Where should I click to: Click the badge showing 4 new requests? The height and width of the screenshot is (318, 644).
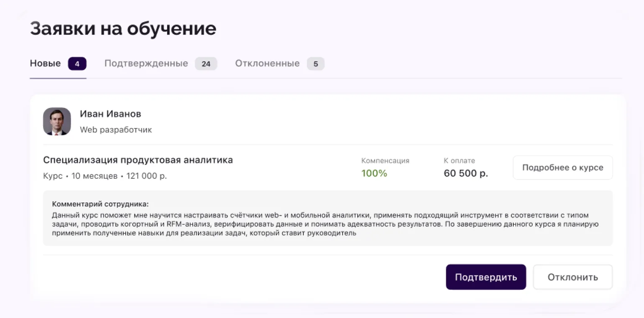click(77, 64)
